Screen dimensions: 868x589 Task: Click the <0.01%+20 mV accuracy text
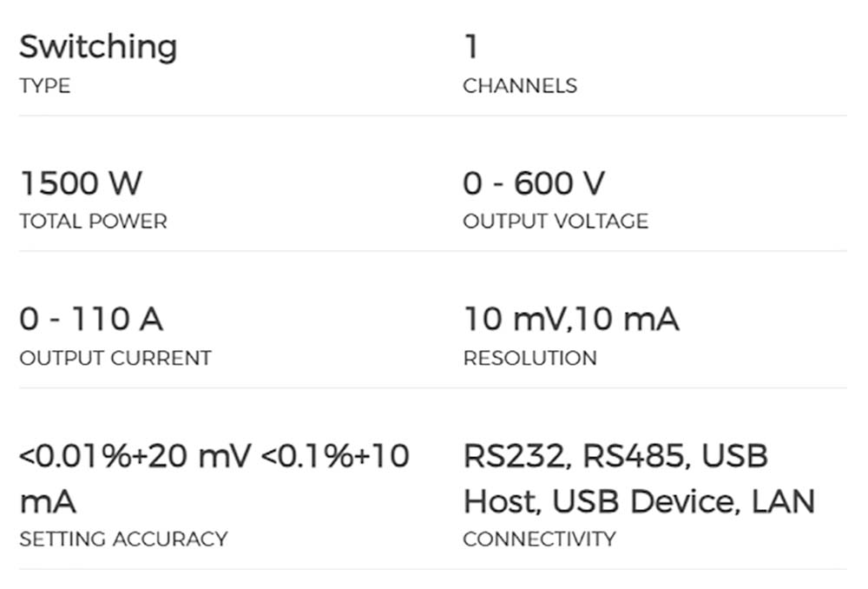pos(135,456)
